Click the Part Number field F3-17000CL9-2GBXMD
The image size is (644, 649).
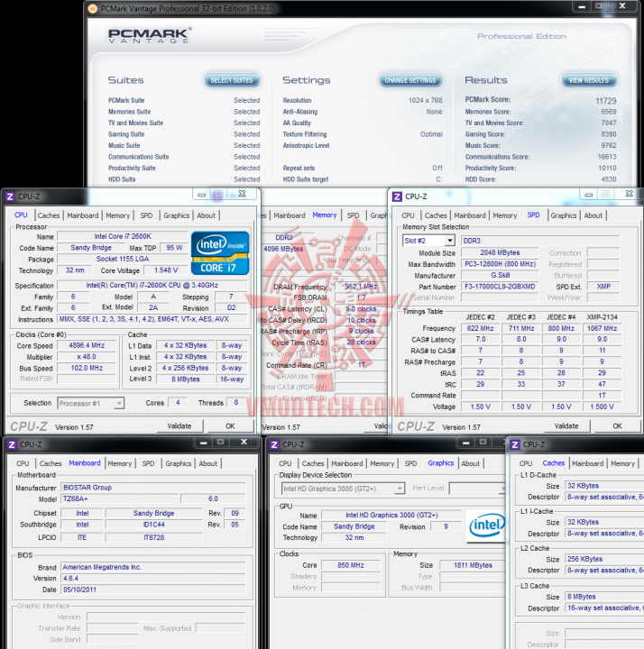coord(500,287)
